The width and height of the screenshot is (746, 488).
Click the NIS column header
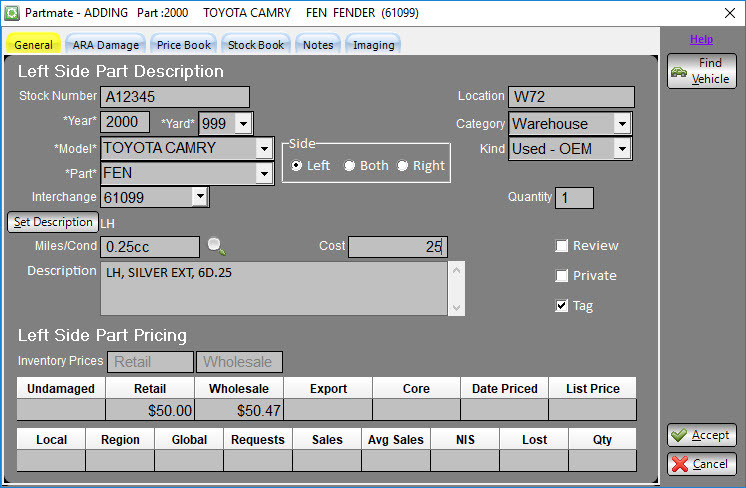click(465, 439)
